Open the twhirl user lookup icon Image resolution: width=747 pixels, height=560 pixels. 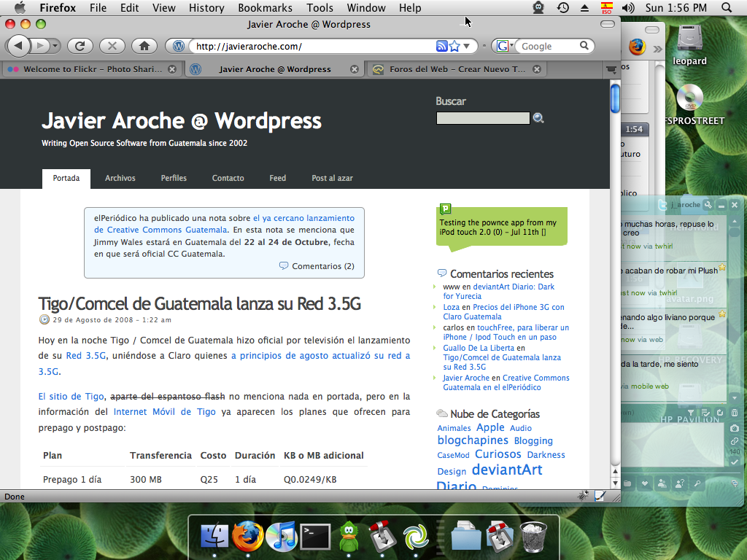point(680,483)
